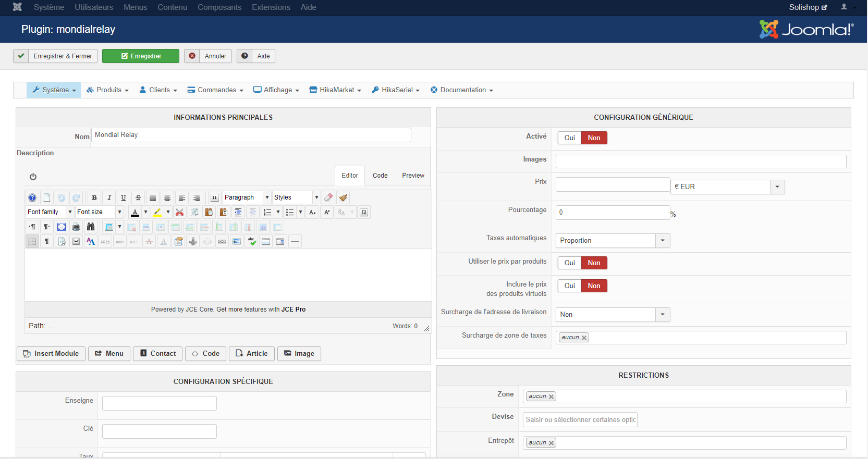Image resolution: width=868 pixels, height=459 pixels.
Task: Insert a blockquote in the editor
Action: pyautogui.click(x=214, y=197)
